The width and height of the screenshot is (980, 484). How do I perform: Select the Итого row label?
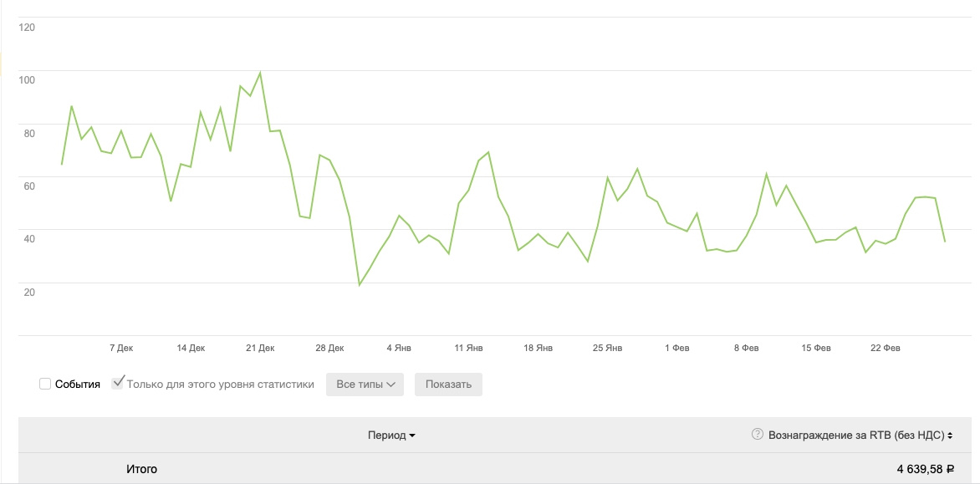142,468
